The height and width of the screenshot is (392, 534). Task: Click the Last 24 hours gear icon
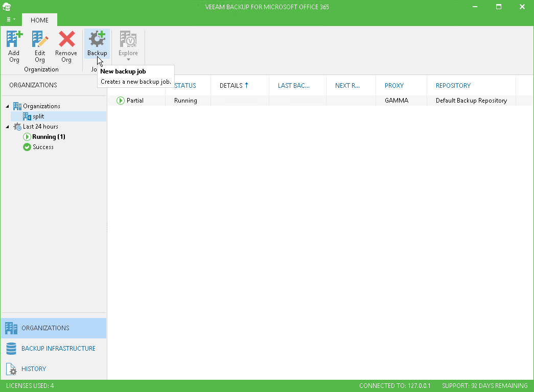click(17, 127)
